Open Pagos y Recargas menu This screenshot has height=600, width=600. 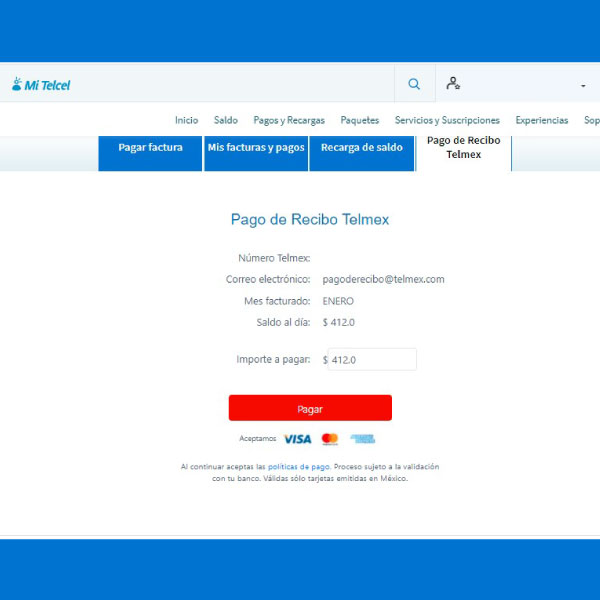pyautogui.click(x=289, y=120)
